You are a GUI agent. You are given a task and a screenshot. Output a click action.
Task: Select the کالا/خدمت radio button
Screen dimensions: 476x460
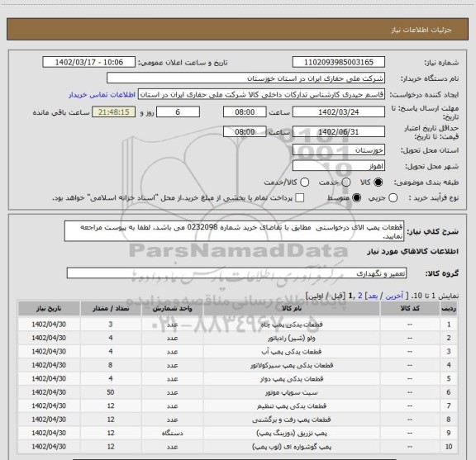(304, 183)
